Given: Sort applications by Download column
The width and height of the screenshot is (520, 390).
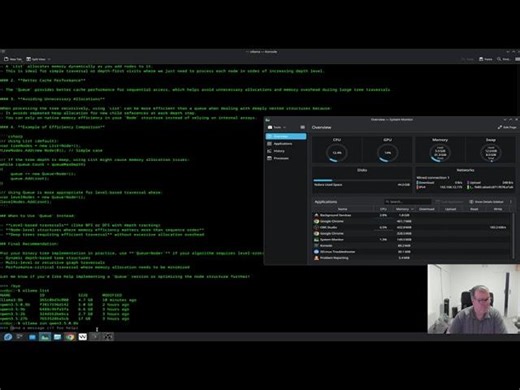Looking at the screenshot, I should tap(427, 209).
